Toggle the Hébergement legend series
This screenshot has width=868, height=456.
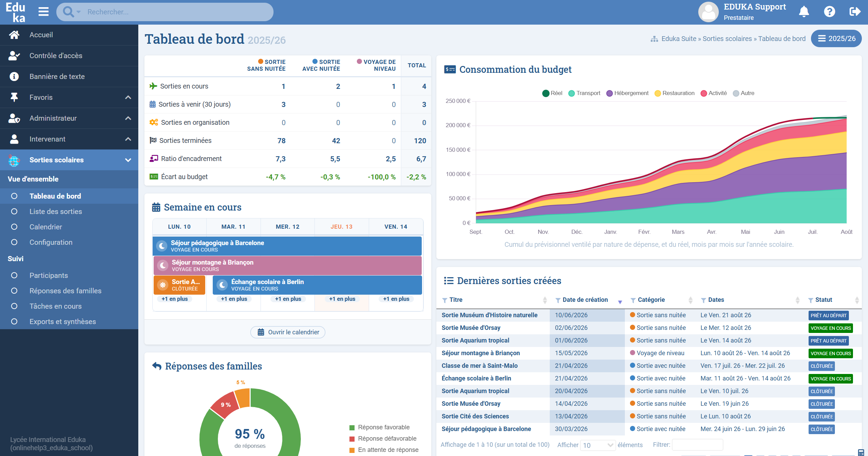[627, 93]
